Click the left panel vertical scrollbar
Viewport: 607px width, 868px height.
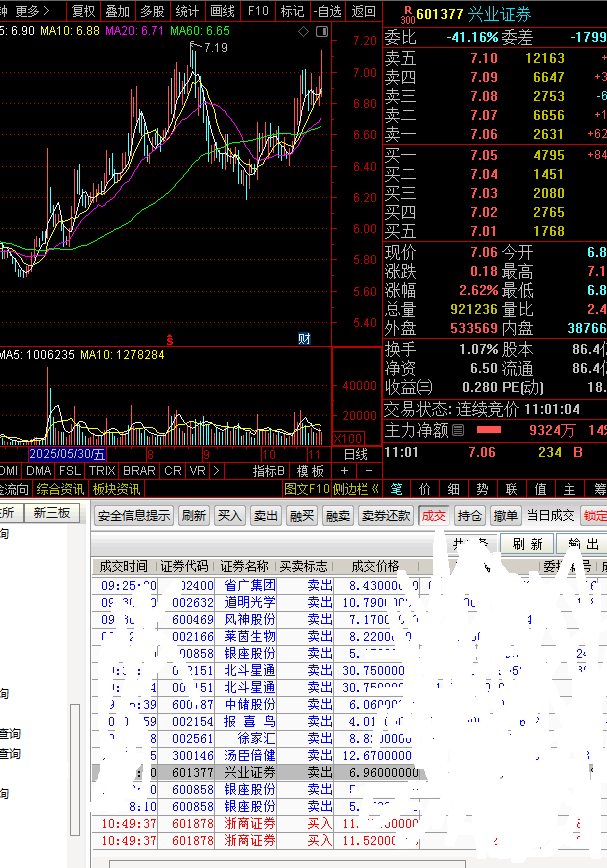[75, 769]
